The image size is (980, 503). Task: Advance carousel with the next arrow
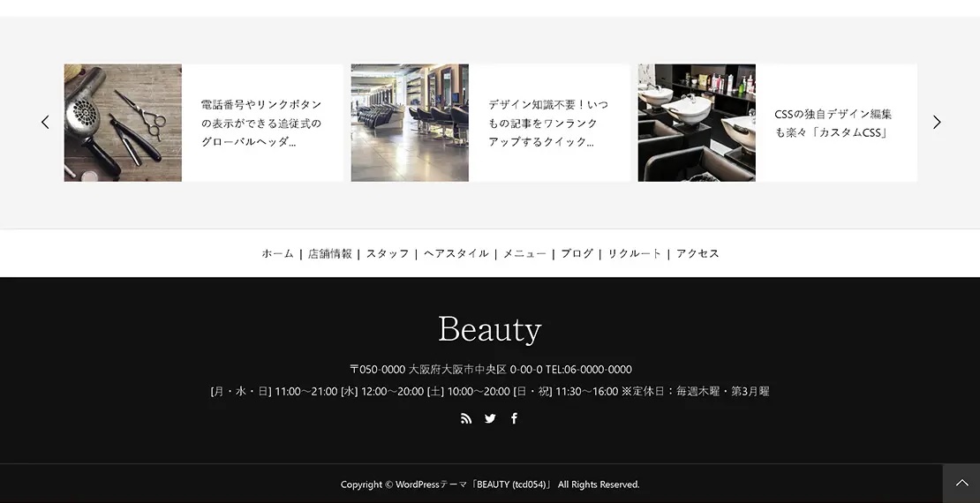tap(937, 123)
